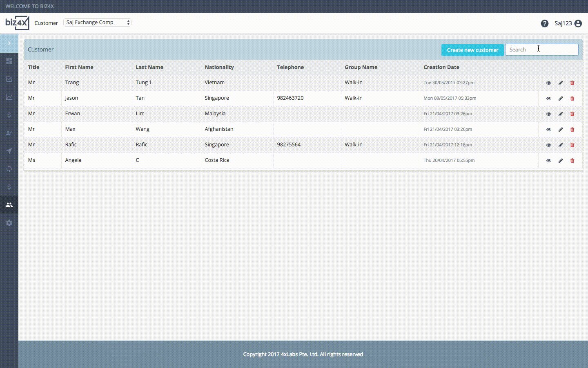The width and height of the screenshot is (588, 368).
Task: Edit customer Trang with pencil icon
Action: pyautogui.click(x=561, y=83)
